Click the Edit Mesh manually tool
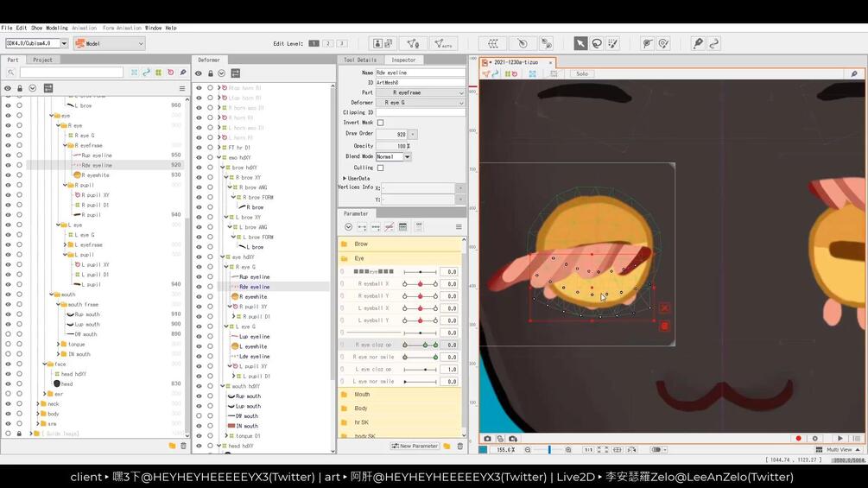The width and height of the screenshot is (868, 488). [x=413, y=43]
